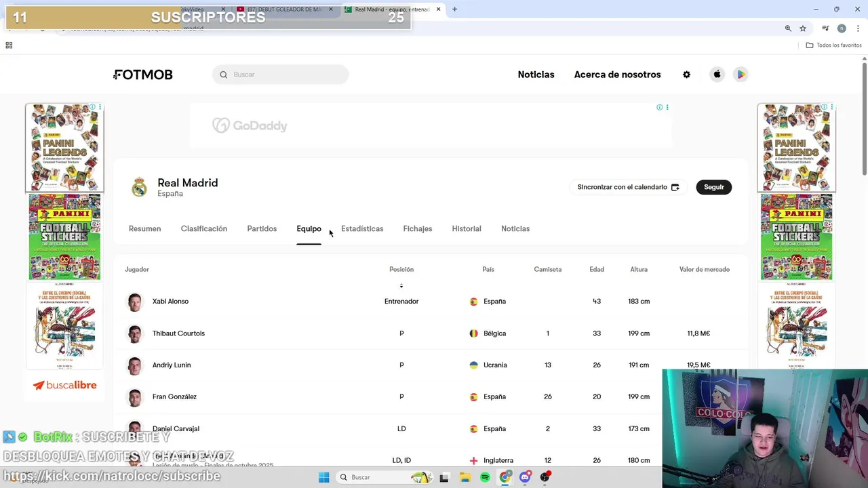
Task: Open Discord from the taskbar
Action: [525, 477]
